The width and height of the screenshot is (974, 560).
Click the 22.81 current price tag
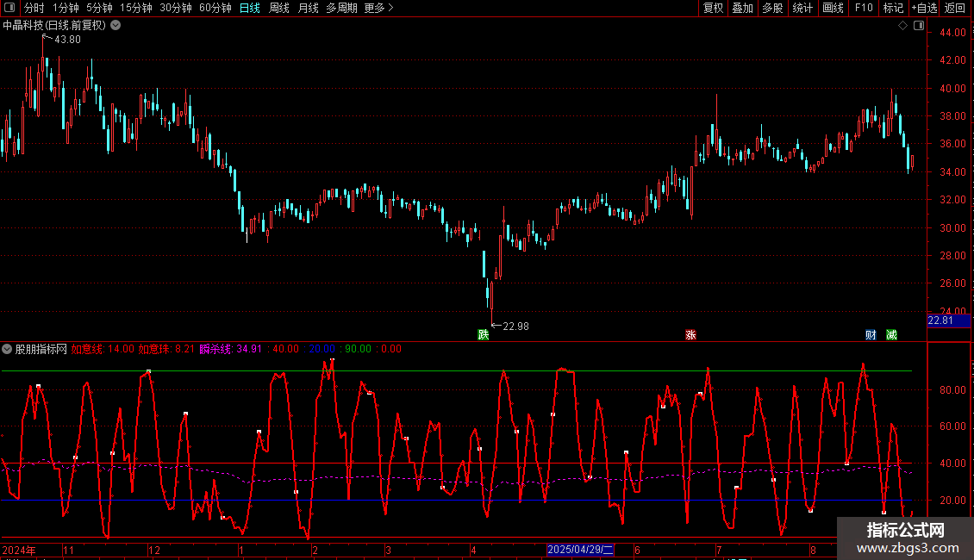point(948,321)
